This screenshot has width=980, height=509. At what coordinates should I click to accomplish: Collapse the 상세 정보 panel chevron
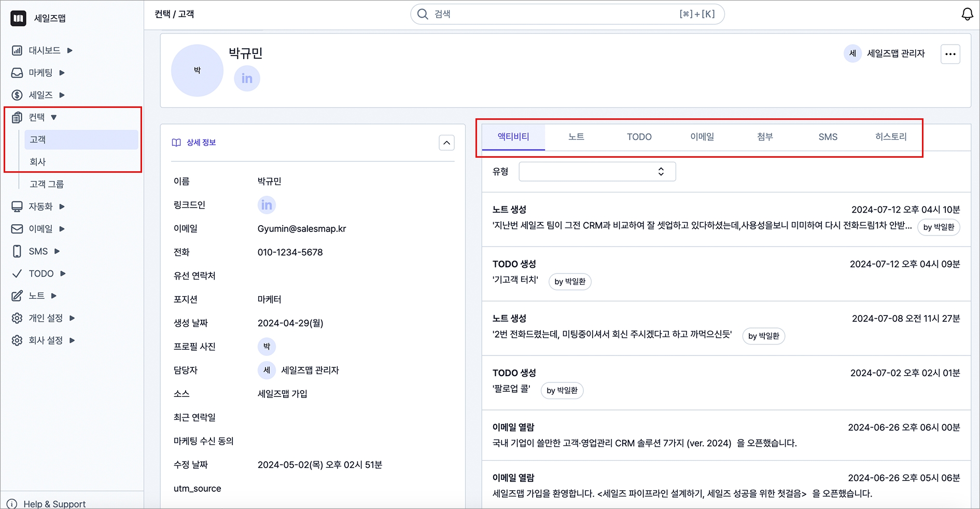click(446, 143)
